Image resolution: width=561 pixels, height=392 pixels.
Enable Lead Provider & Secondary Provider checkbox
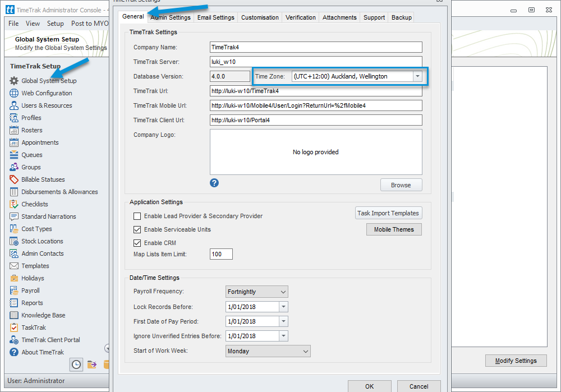(x=137, y=216)
